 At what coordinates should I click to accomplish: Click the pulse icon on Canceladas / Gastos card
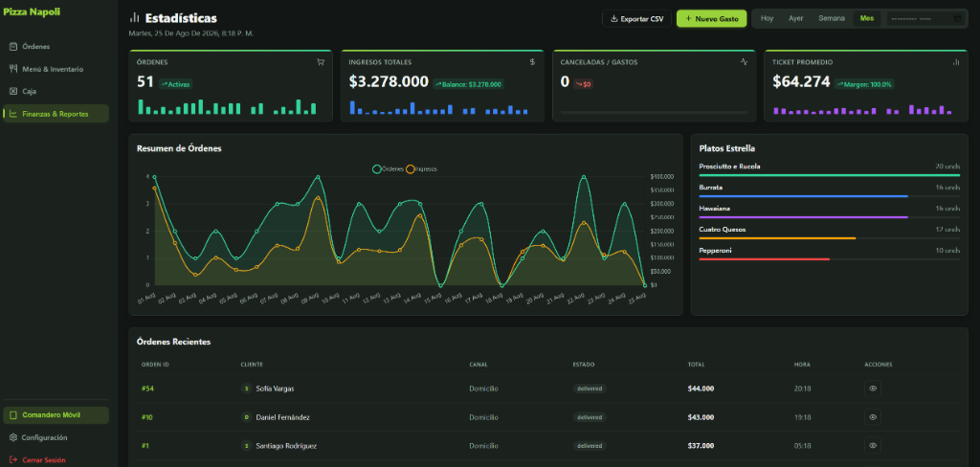tap(744, 62)
